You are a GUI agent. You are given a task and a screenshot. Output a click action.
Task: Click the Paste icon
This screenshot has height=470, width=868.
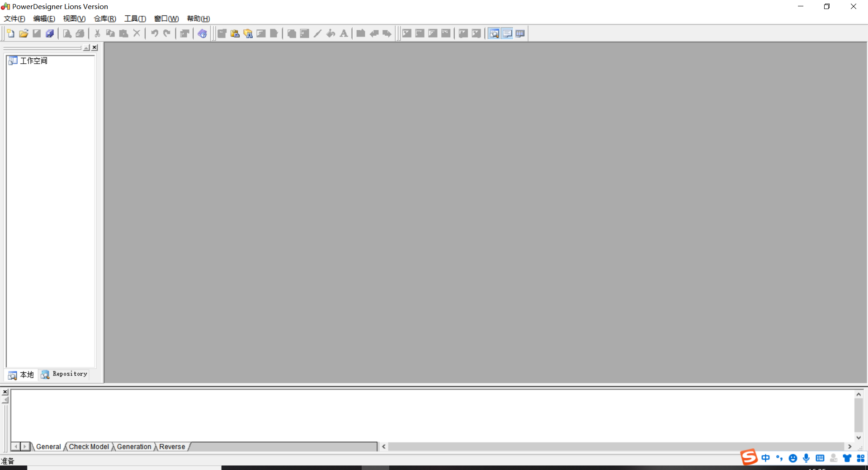tap(123, 33)
